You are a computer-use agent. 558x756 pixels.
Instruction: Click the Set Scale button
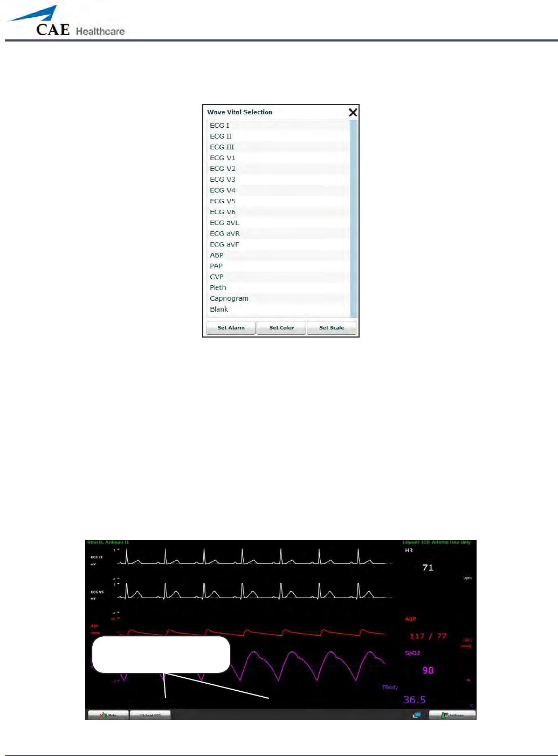[332, 328]
